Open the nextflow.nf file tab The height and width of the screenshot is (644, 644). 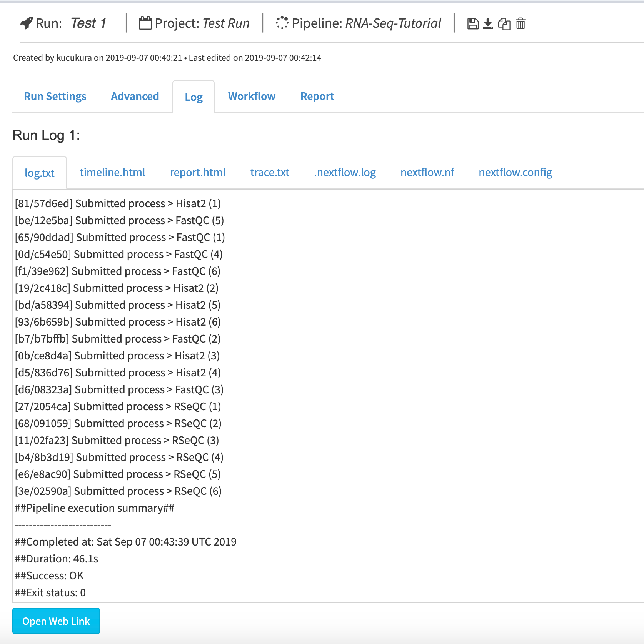coord(427,172)
